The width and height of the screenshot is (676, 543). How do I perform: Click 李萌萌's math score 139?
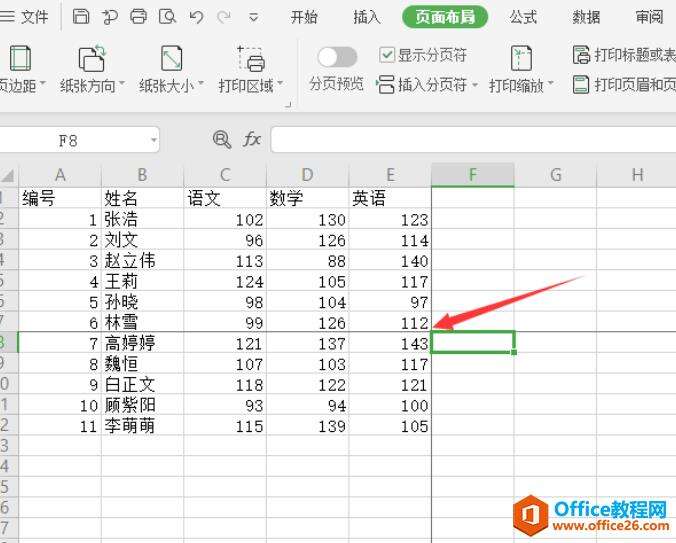tap(307, 426)
